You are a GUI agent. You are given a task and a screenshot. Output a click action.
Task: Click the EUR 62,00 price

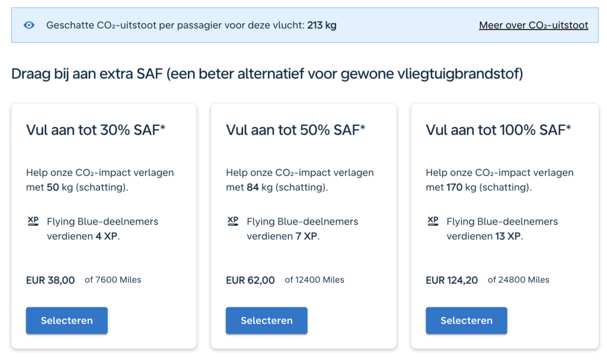pos(250,280)
